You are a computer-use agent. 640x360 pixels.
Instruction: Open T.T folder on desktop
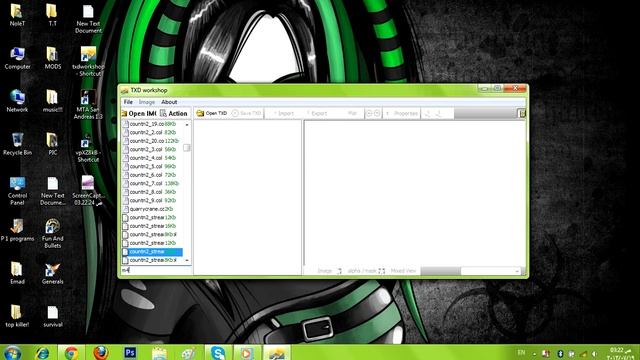click(52, 15)
